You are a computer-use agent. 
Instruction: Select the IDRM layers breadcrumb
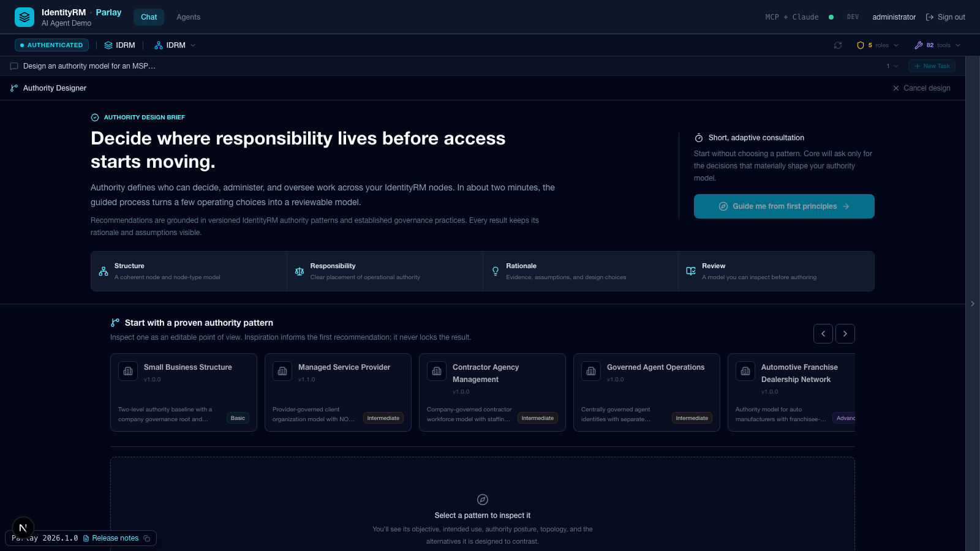click(x=119, y=45)
